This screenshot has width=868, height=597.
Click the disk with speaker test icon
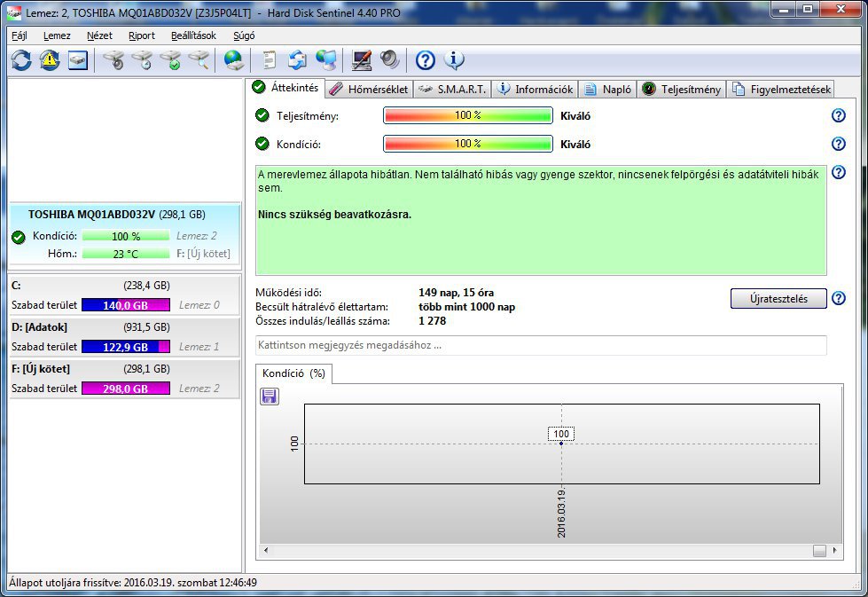tap(114, 59)
